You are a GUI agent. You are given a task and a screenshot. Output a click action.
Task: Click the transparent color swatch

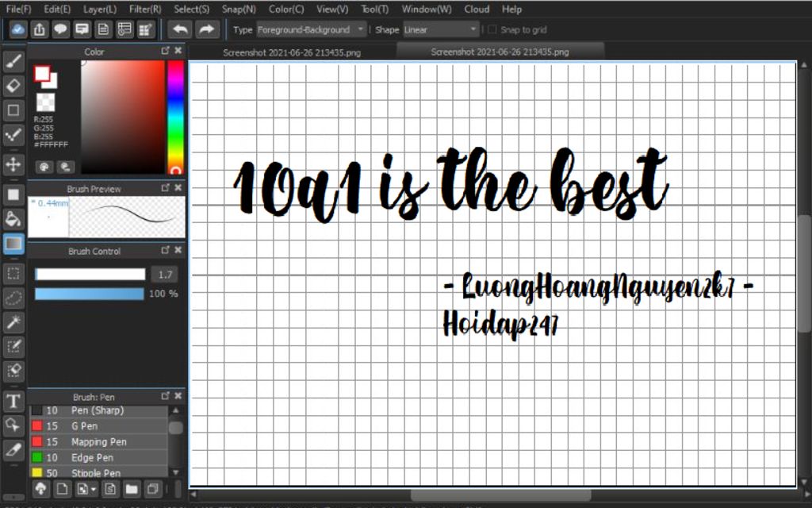click(x=45, y=102)
